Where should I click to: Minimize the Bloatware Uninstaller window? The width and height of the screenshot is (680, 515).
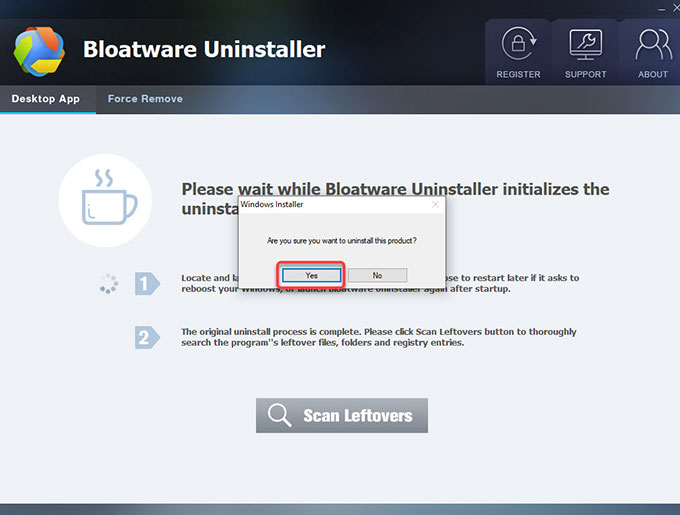(662, 9)
